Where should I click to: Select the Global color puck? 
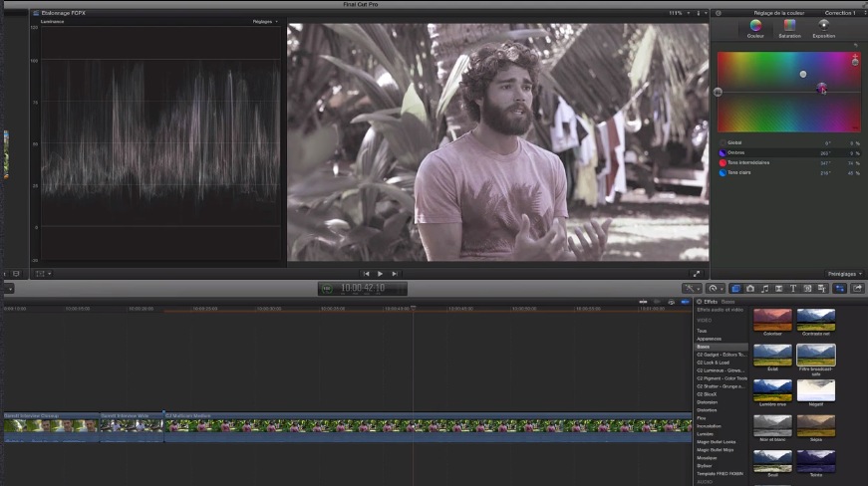(718, 92)
